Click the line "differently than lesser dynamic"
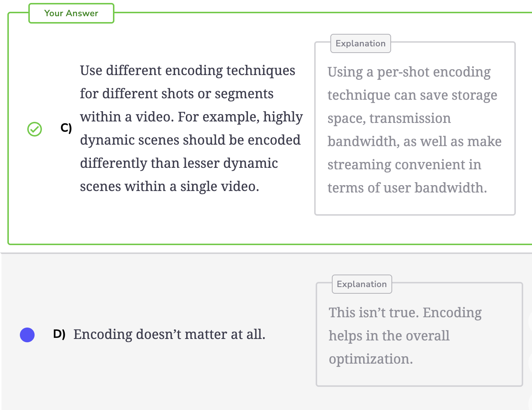Viewport: 532px width, 410px height. (179, 163)
